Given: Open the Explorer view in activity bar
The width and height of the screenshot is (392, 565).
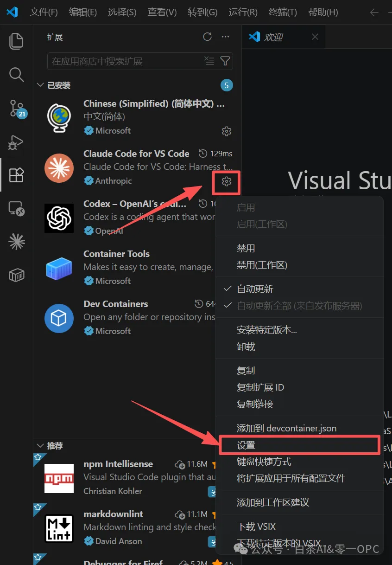Looking at the screenshot, I should pos(16,41).
